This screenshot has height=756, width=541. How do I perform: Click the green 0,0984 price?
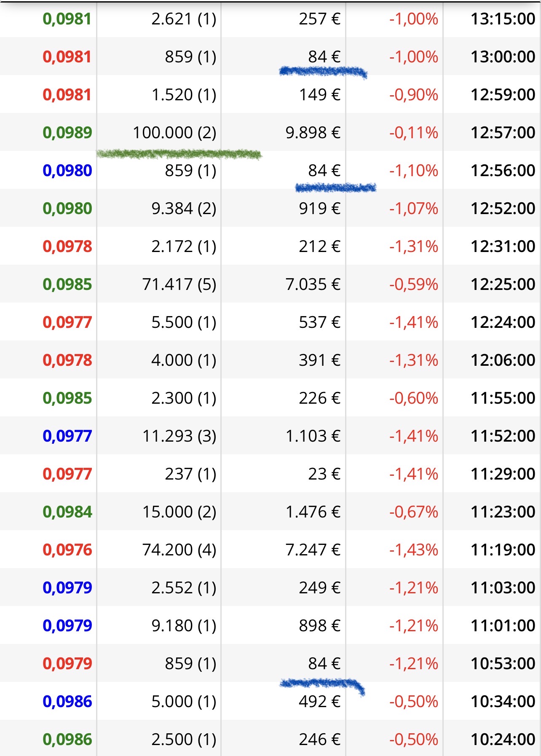point(67,512)
